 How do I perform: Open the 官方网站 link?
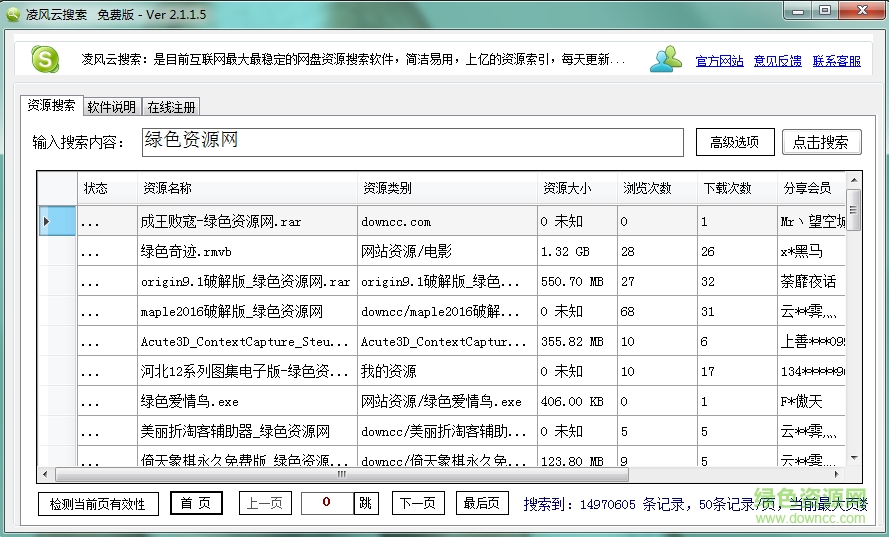[x=719, y=61]
